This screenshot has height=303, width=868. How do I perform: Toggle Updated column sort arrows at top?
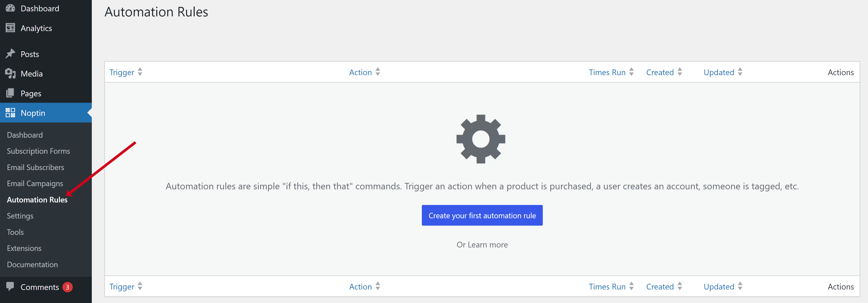pos(740,72)
